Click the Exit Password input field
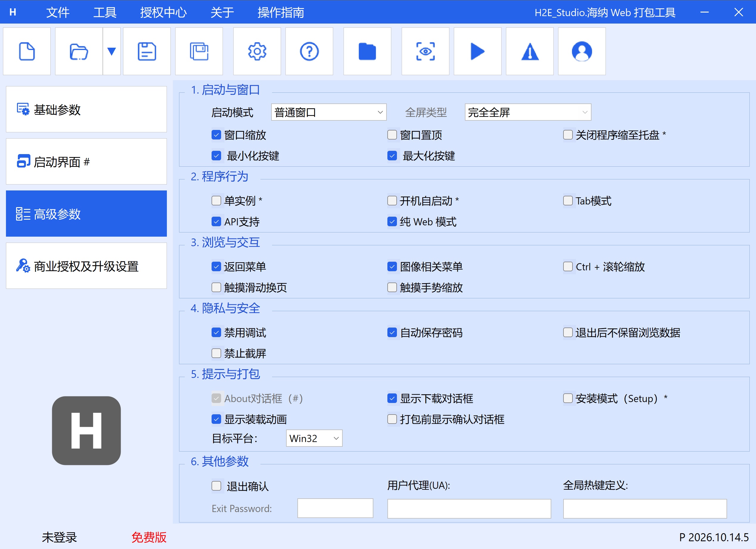 [x=335, y=508]
